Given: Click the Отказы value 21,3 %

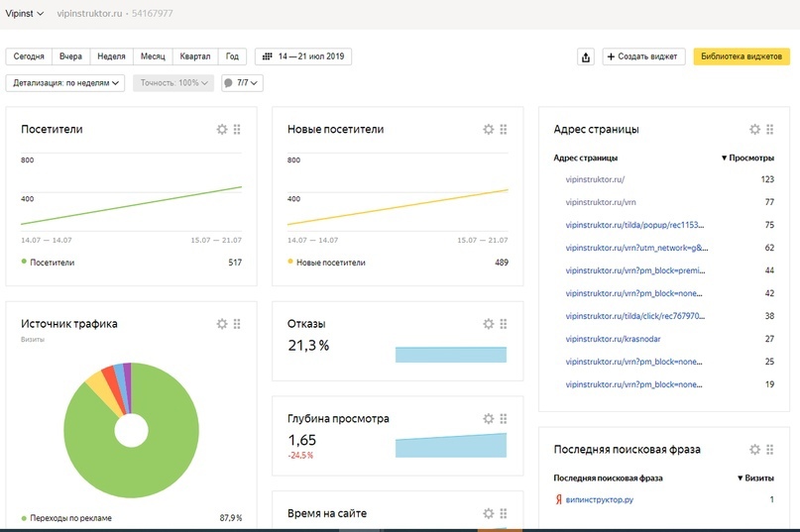Looking at the screenshot, I should click(308, 346).
